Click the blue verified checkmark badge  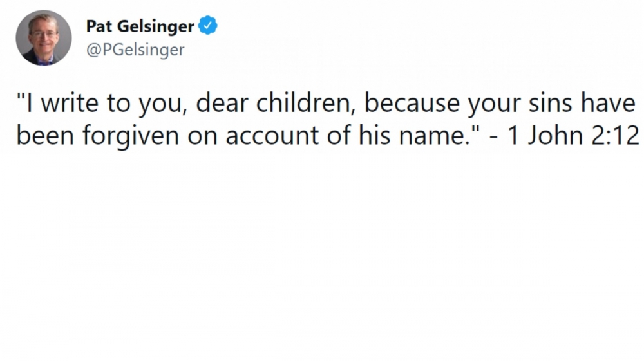[208, 26]
